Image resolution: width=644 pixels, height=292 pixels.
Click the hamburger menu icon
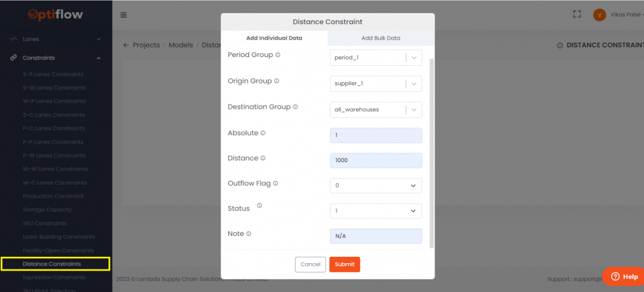123,15
